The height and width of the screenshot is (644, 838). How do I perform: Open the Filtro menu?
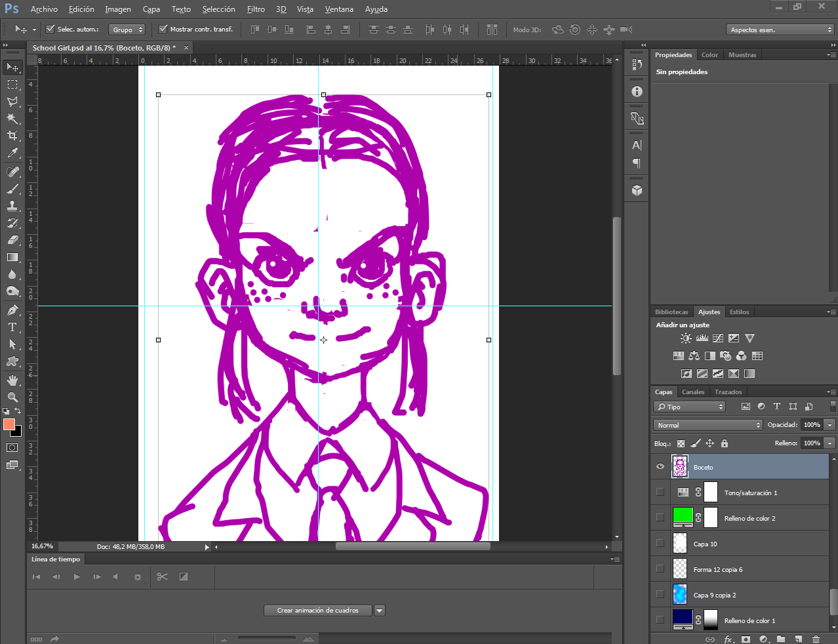coord(256,9)
